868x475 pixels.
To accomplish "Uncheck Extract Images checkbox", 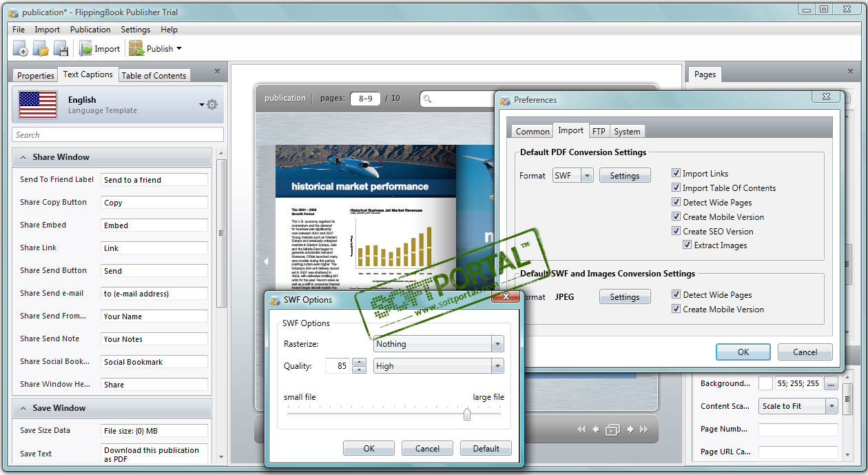I will pyautogui.click(x=688, y=245).
